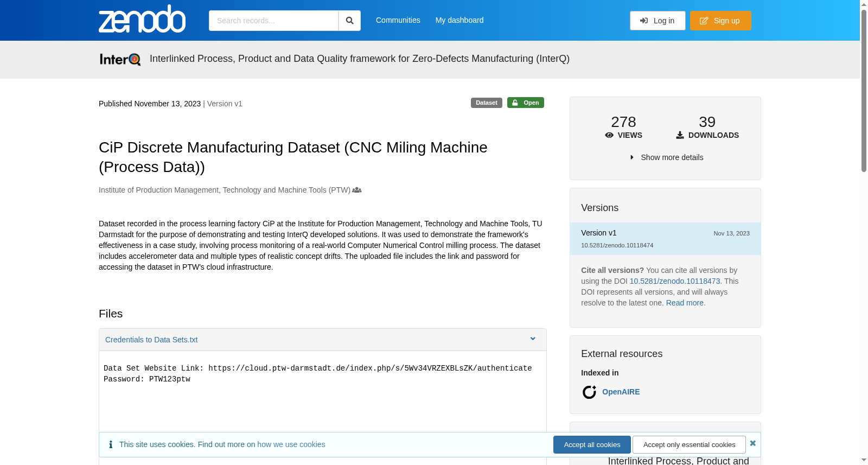Viewport: 868px width, 465px height.
Task: Click the scrollbar up arrow
Action: tap(864, 4)
